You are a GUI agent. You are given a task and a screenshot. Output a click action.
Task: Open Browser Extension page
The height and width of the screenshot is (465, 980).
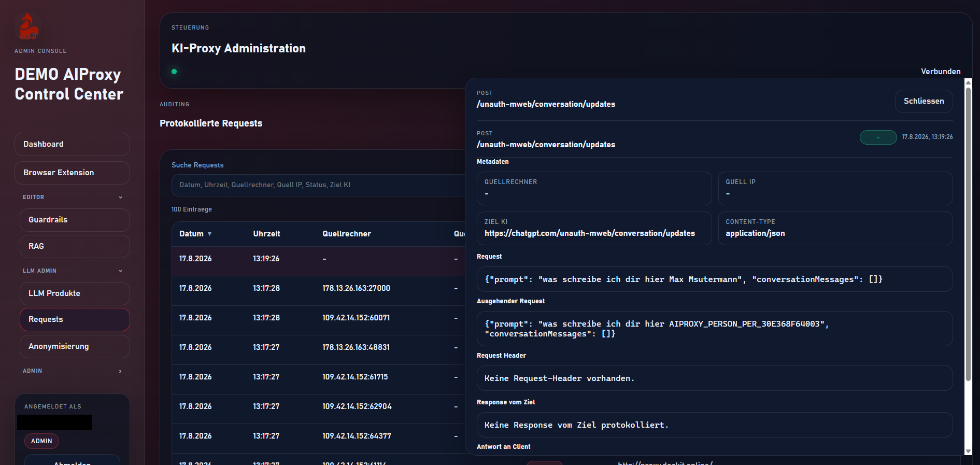[x=72, y=173]
